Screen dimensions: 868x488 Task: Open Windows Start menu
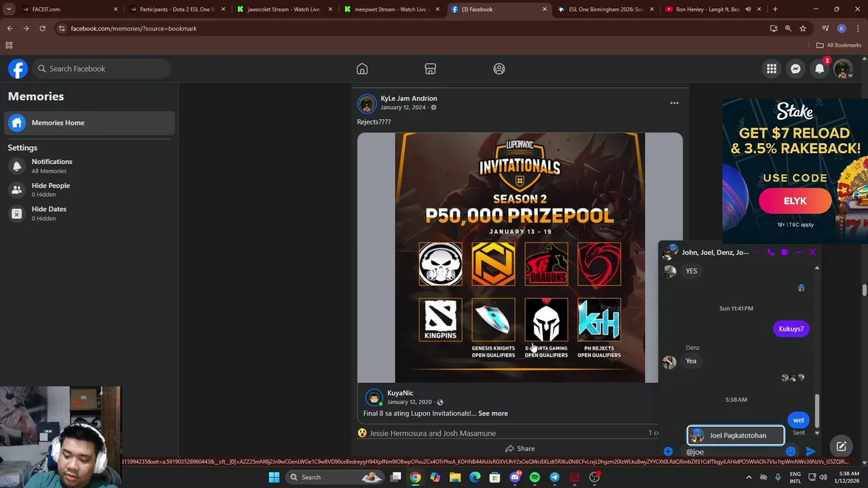tap(274, 477)
